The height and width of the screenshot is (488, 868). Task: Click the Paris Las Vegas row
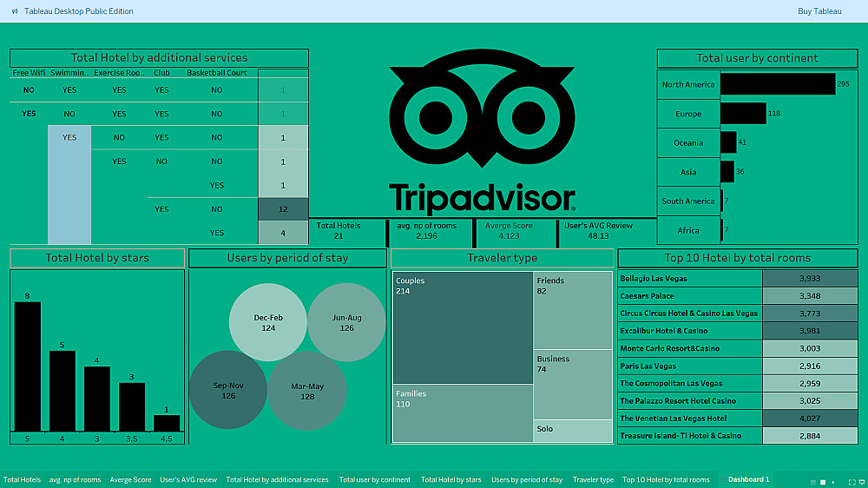point(737,366)
